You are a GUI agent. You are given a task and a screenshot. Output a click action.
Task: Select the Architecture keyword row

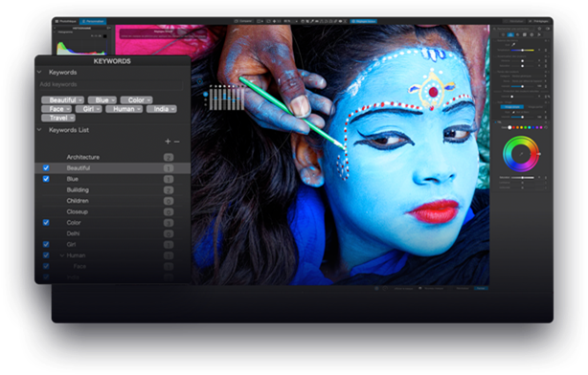pyautogui.click(x=112, y=157)
